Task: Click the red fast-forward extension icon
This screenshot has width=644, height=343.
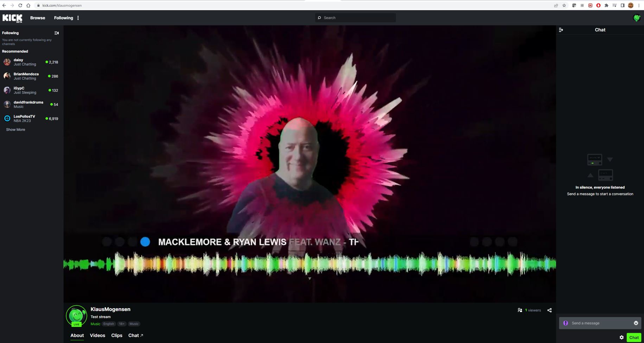Action: click(590, 5)
